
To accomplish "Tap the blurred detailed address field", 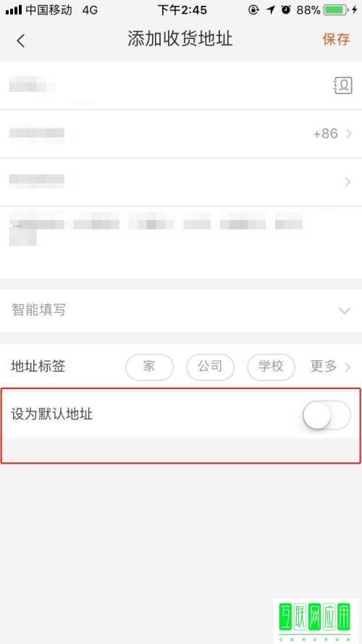I will point(181,243).
